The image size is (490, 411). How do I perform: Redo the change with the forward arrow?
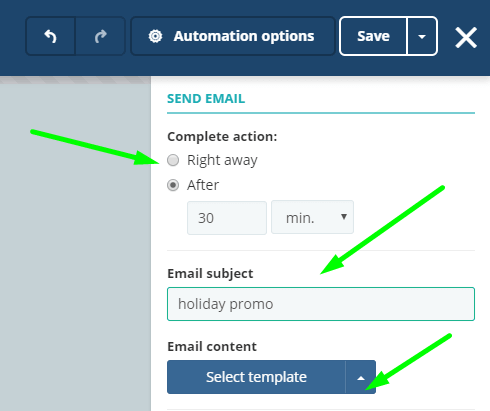(x=100, y=36)
